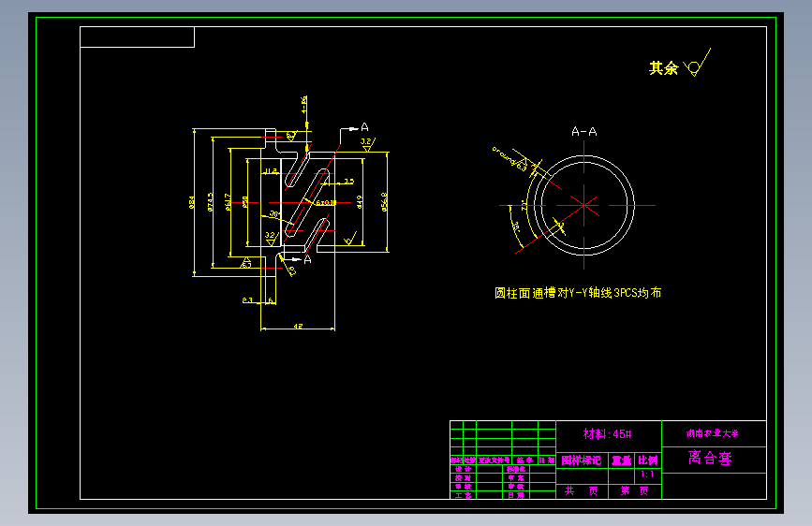This screenshot has height=526, width=812.
Task: Click the 1:1 scale value
Action: point(647,475)
